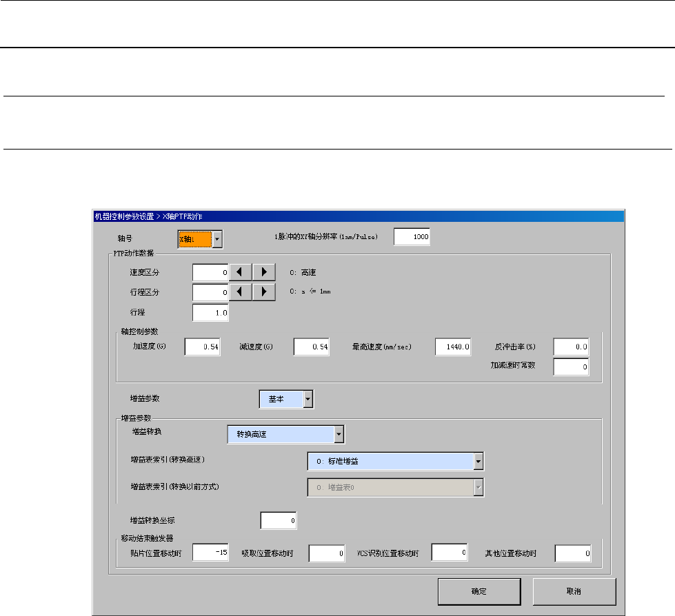Expand the 增益参数 dropdown showing 基本
Image resolution: width=675 pixels, height=616 pixels.
(308, 399)
